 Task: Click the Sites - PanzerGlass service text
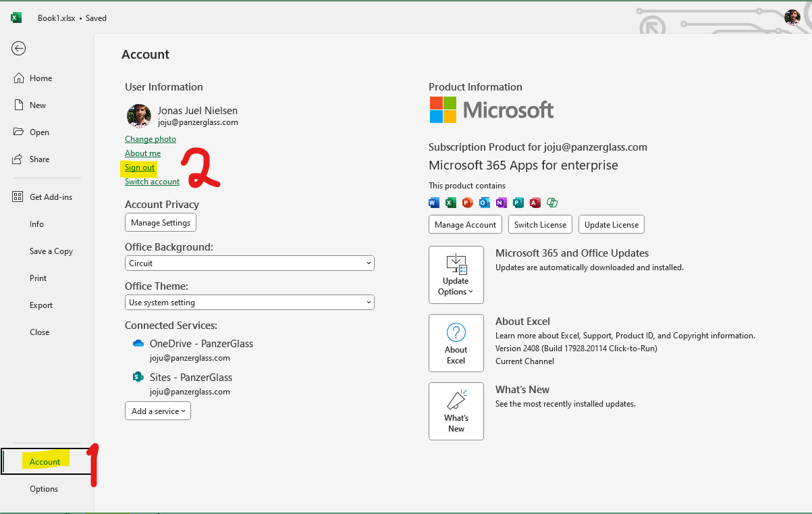191,378
